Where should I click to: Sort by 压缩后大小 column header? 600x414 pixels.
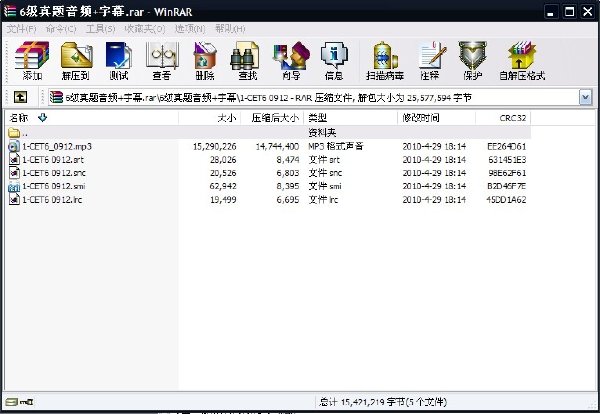tap(272, 118)
